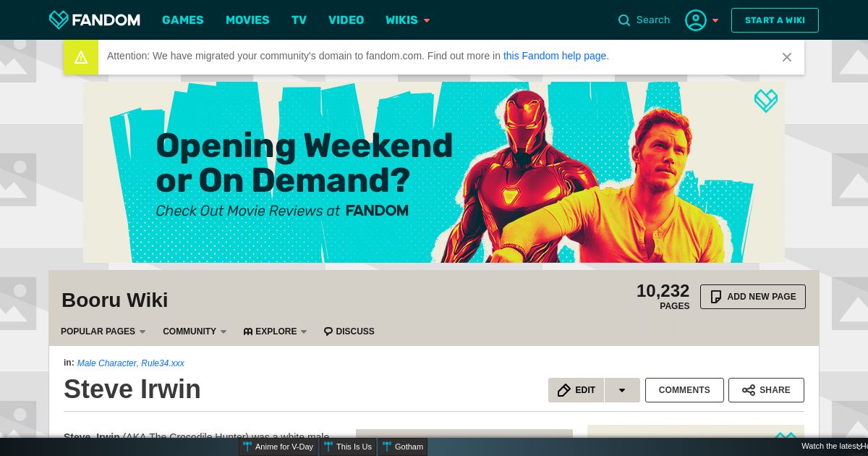The height and width of the screenshot is (456, 868).
Task: Expand the Explore menu
Action: (275, 332)
